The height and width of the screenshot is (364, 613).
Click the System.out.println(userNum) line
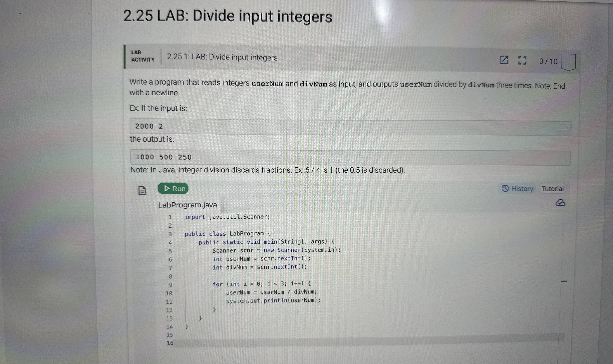[x=273, y=300]
